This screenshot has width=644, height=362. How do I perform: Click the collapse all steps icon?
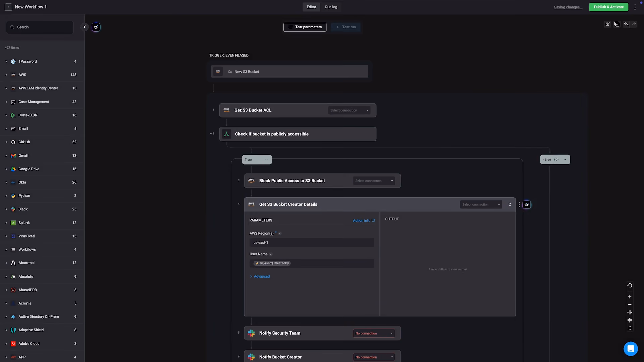pyautogui.click(x=630, y=328)
